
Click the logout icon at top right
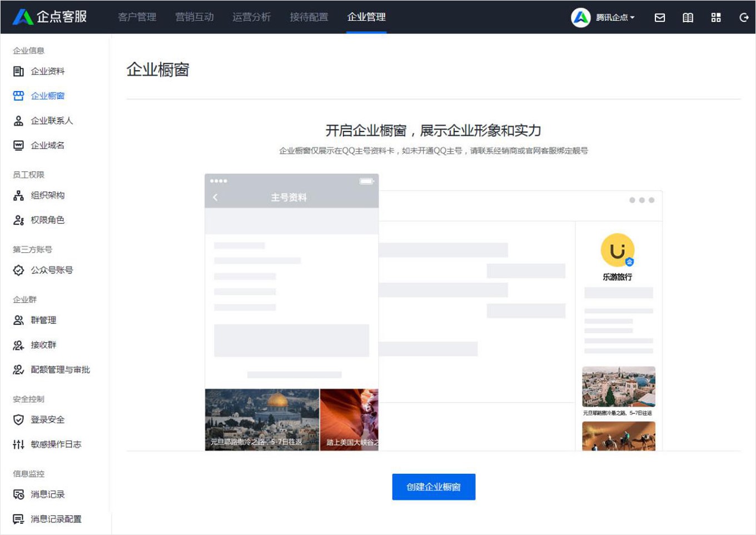[743, 17]
